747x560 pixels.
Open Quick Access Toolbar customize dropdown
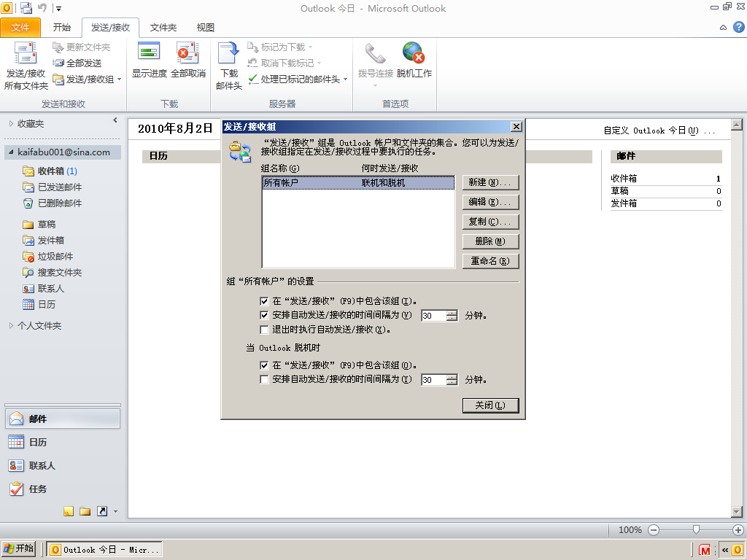coord(58,9)
